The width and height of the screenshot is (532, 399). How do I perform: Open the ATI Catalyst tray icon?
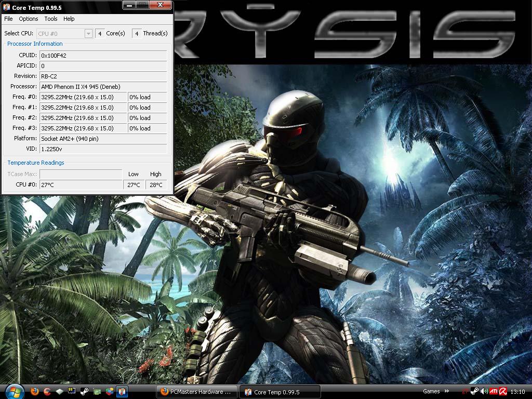(x=494, y=392)
